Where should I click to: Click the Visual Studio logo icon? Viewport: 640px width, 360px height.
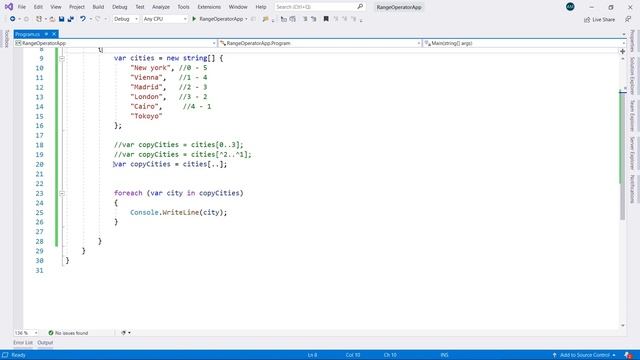pos(9,7)
